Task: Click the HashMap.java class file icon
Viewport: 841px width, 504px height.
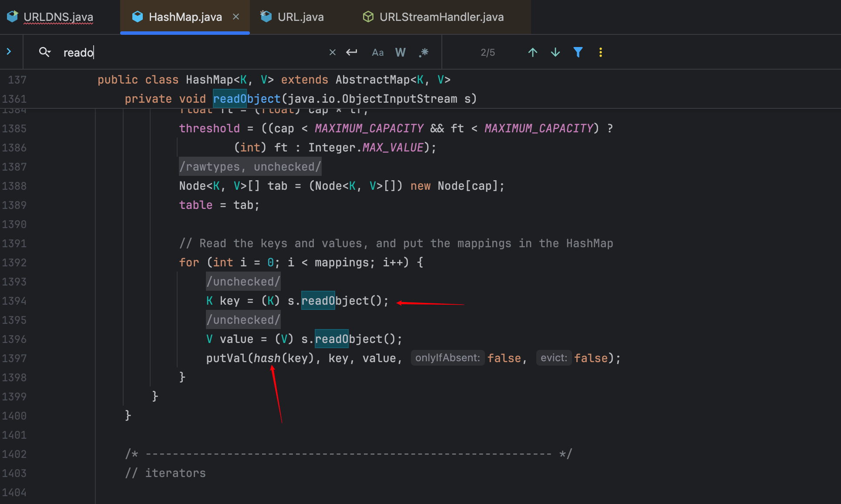Action: click(138, 17)
